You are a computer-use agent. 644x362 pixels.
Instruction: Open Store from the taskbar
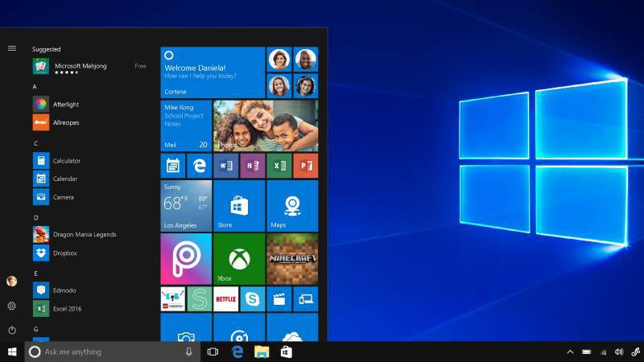pyautogui.click(x=287, y=352)
